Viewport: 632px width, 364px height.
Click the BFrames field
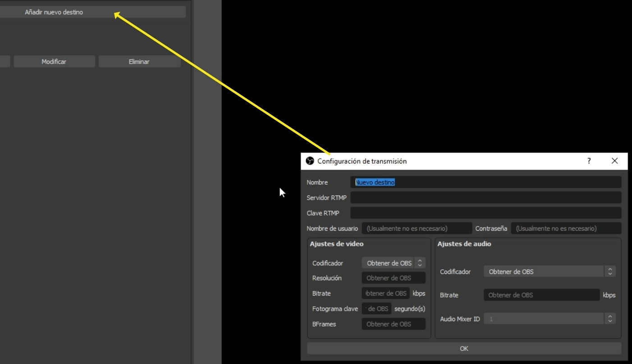393,323
